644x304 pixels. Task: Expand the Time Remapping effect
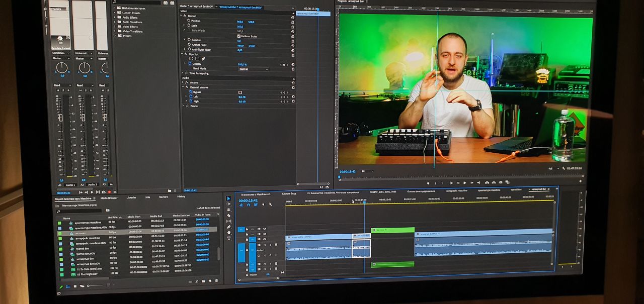pyautogui.click(x=182, y=73)
